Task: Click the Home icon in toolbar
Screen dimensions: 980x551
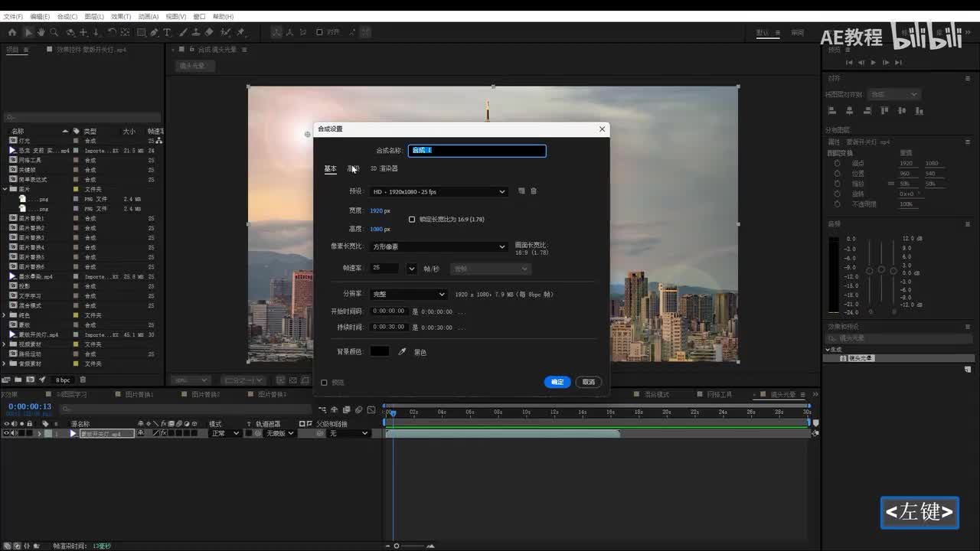Action: pyautogui.click(x=12, y=32)
